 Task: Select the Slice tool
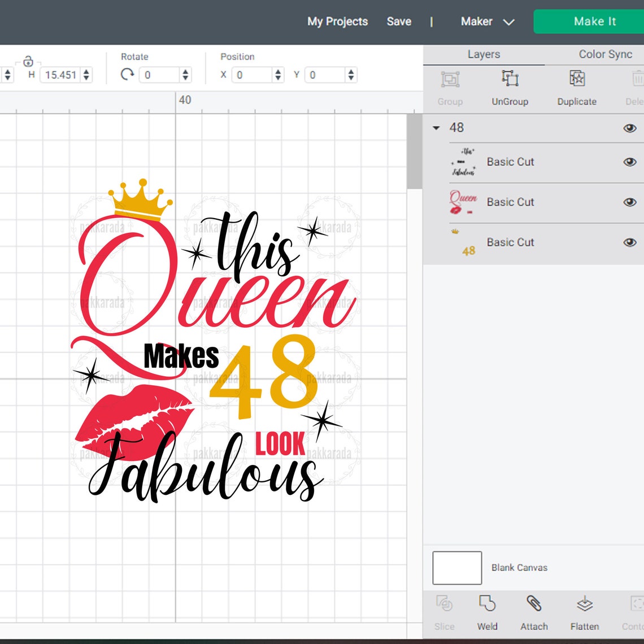445,610
